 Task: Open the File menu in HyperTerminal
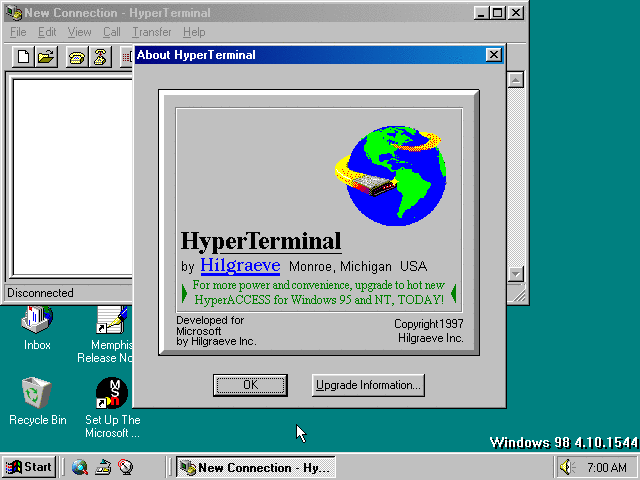click(18, 32)
